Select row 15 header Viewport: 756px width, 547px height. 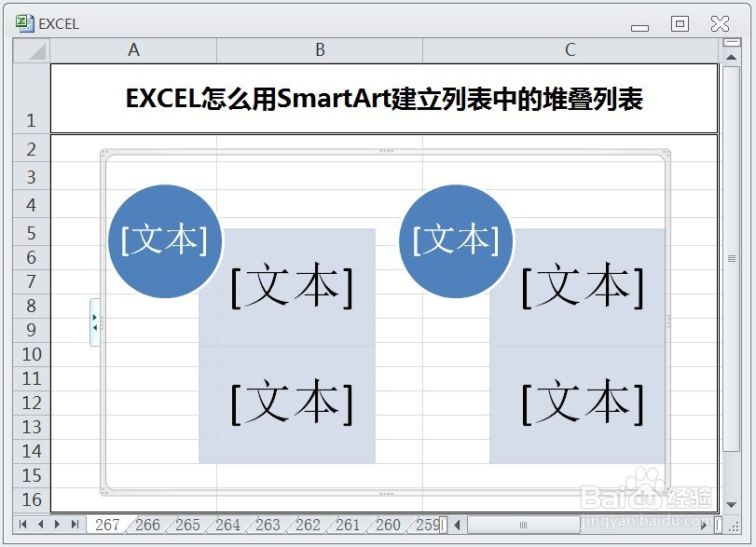coord(32,475)
